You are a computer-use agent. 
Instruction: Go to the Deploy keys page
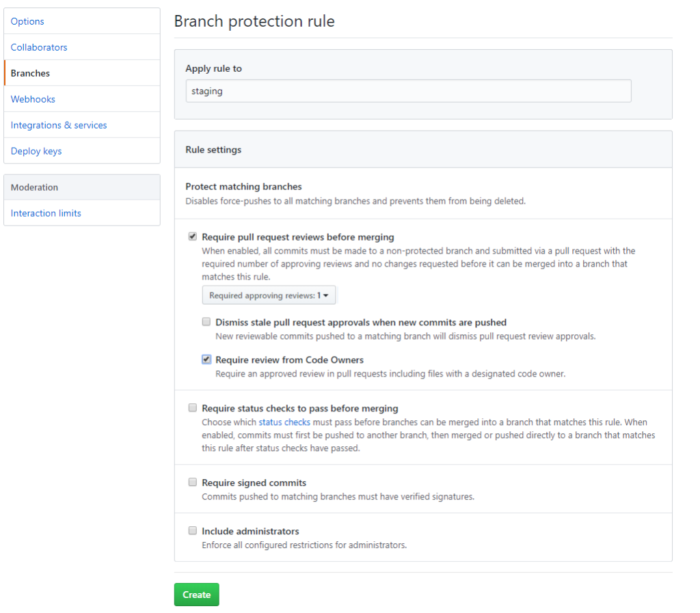coord(36,151)
